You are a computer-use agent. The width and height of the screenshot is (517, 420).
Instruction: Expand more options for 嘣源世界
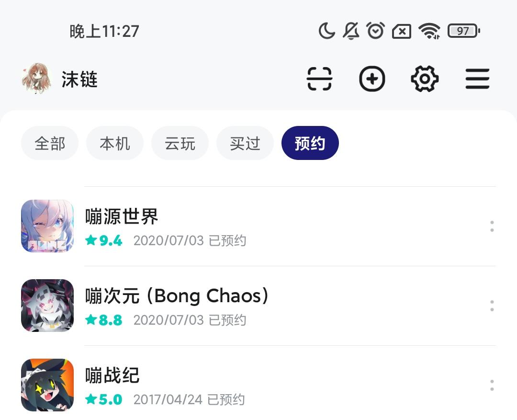point(492,227)
